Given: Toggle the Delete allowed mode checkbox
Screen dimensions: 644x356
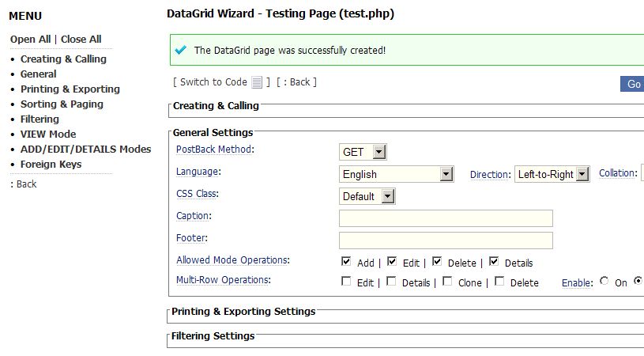Looking at the screenshot, I should pos(437,261).
